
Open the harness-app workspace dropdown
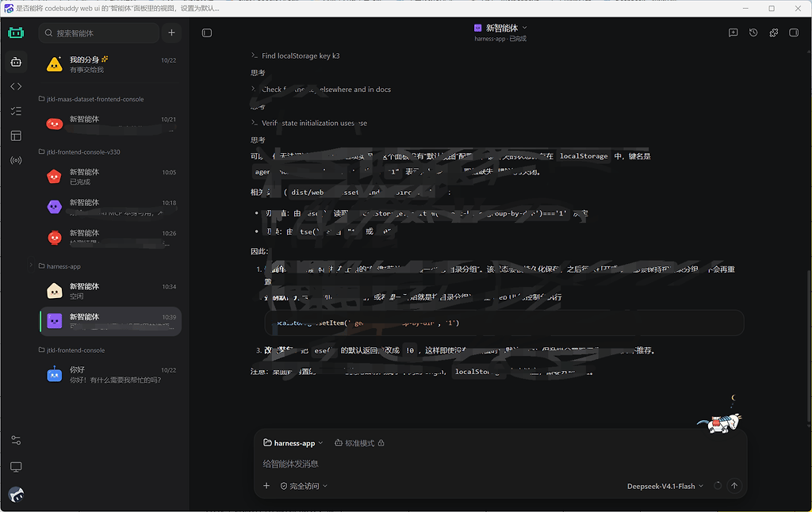point(293,443)
